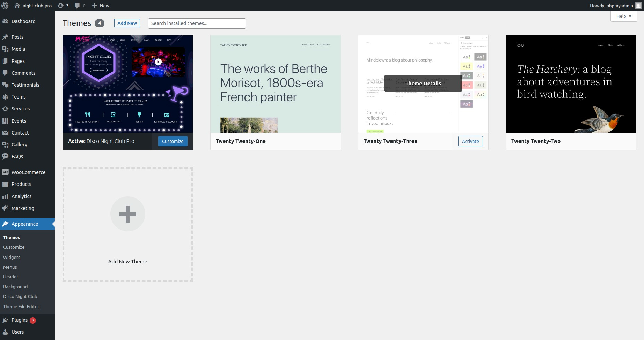Click the updates icon showing 3
644x340 pixels.
pyautogui.click(x=60, y=6)
